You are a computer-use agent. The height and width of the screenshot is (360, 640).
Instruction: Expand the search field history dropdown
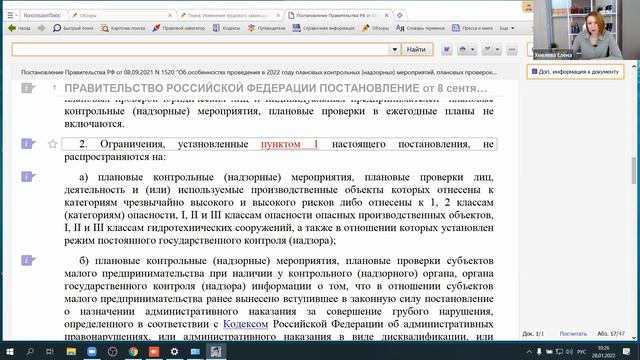pyautogui.click(x=394, y=49)
